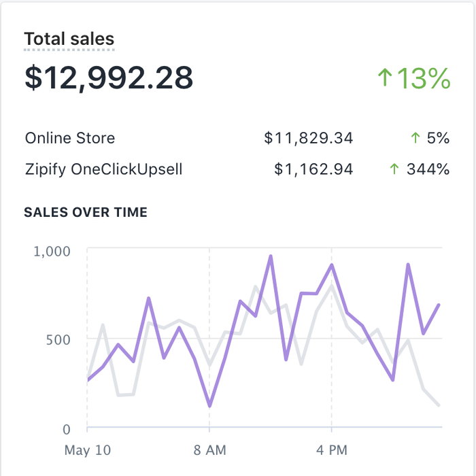Image resolution: width=476 pixels, height=476 pixels.
Task: Click the Total sales heading link
Action: coord(69,39)
